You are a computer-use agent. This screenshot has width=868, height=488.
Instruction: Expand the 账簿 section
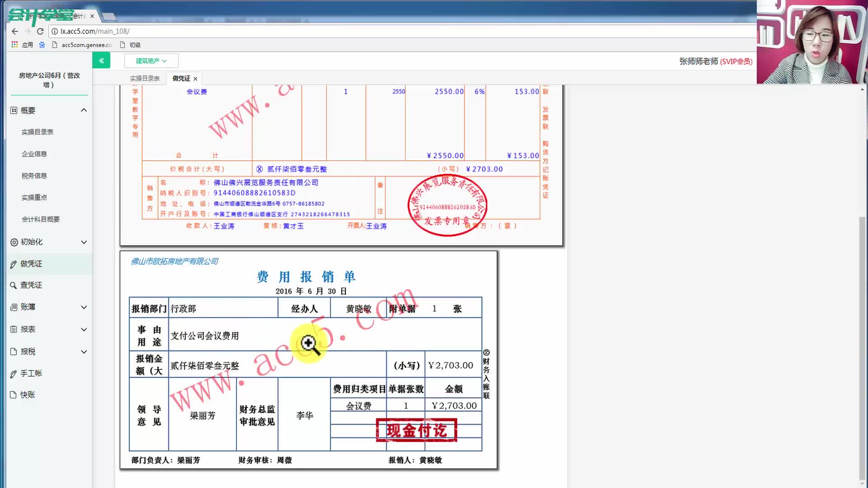(x=84, y=307)
